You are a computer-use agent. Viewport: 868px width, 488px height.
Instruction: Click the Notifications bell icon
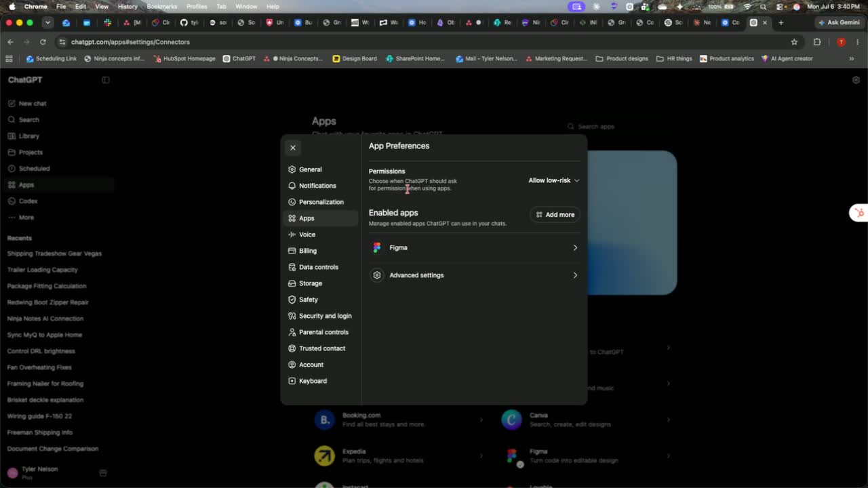pyautogui.click(x=292, y=186)
